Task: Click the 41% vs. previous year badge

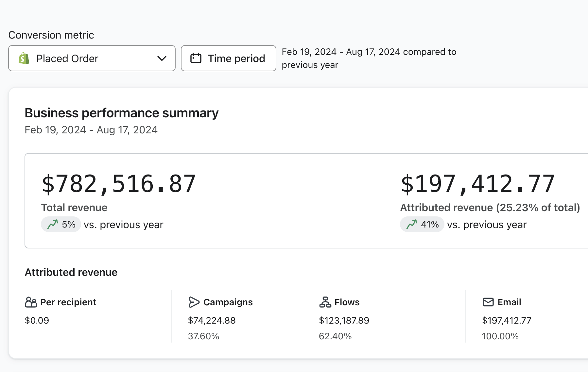Action: (422, 225)
